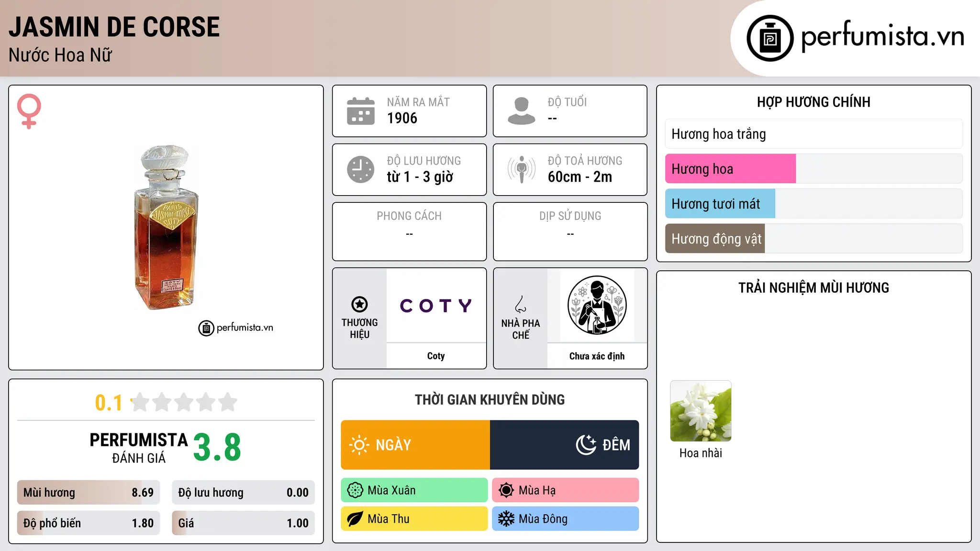The image size is (980, 551).
Task: Click the COTY brand logo
Action: (436, 305)
